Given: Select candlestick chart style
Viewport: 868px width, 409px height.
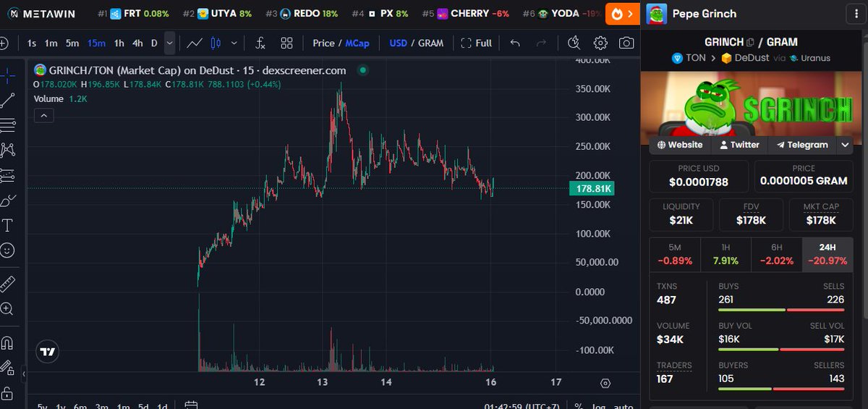Looking at the screenshot, I should click(215, 43).
